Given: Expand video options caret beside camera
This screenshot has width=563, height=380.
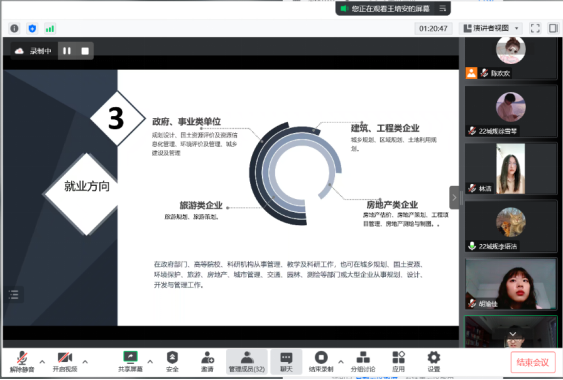Looking at the screenshot, I should (85, 362).
